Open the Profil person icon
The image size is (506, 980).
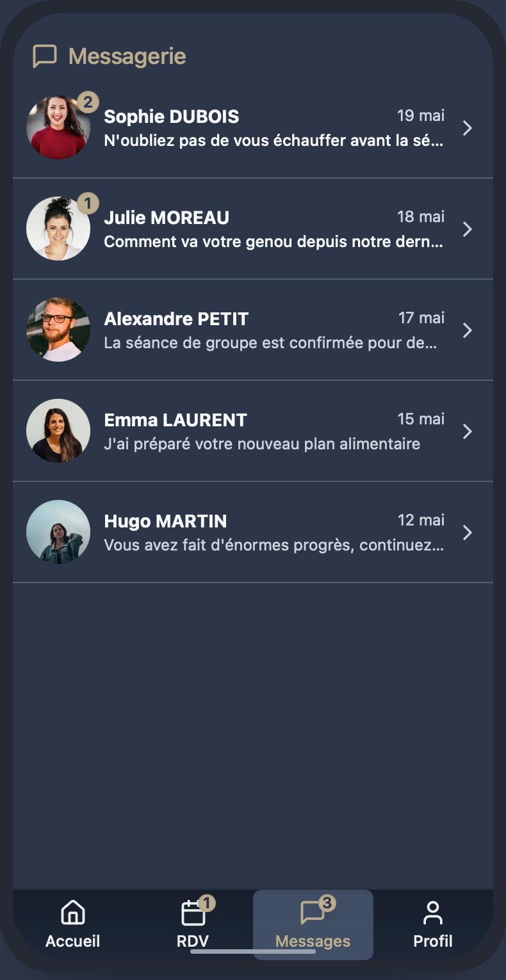433,912
